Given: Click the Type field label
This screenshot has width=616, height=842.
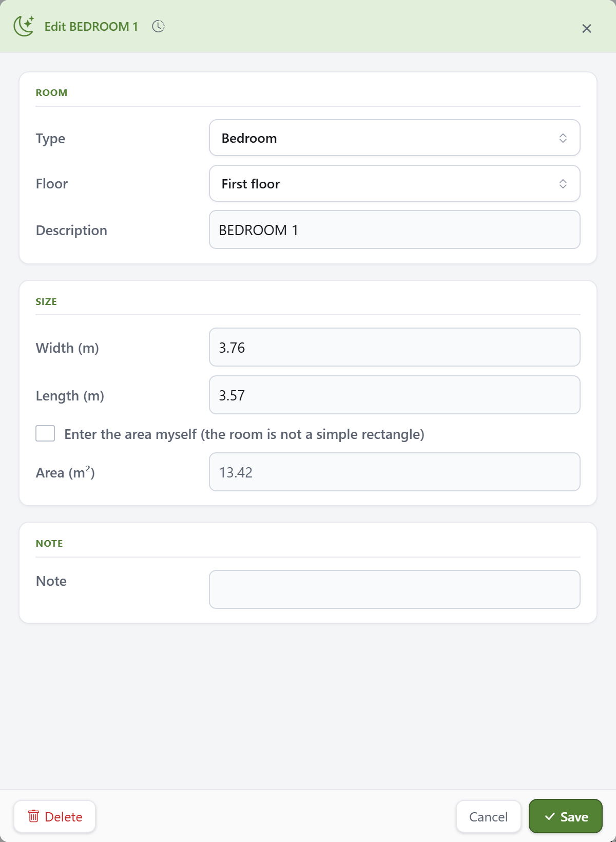Looking at the screenshot, I should [50, 139].
